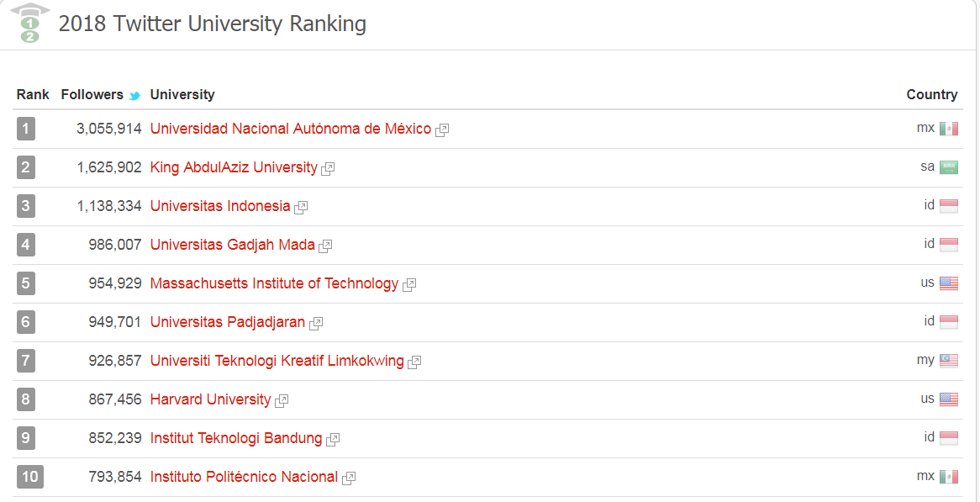Click the Country column header
Viewport: 980px width, 502px height.
(x=931, y=95)
